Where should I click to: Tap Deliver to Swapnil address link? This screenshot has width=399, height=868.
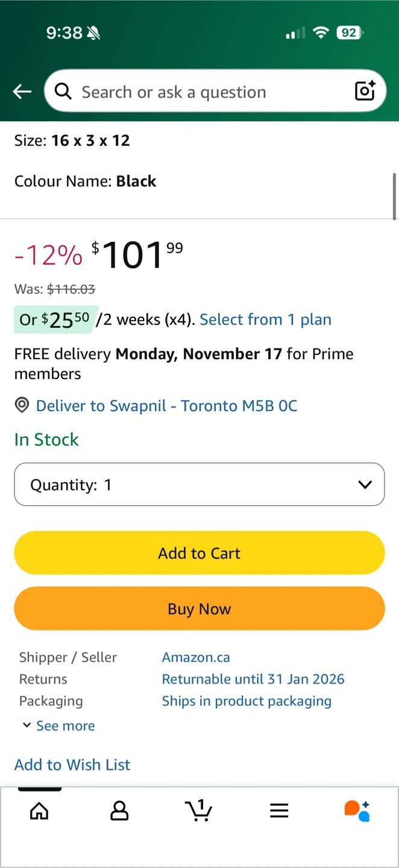click(166, 406)
